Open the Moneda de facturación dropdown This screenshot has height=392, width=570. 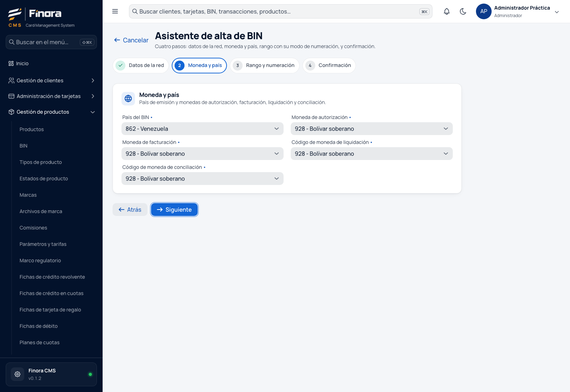coord(202,154)
